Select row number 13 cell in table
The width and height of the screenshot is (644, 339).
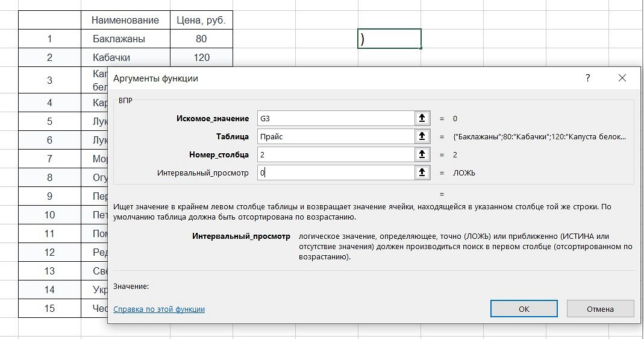pos(49,271)
